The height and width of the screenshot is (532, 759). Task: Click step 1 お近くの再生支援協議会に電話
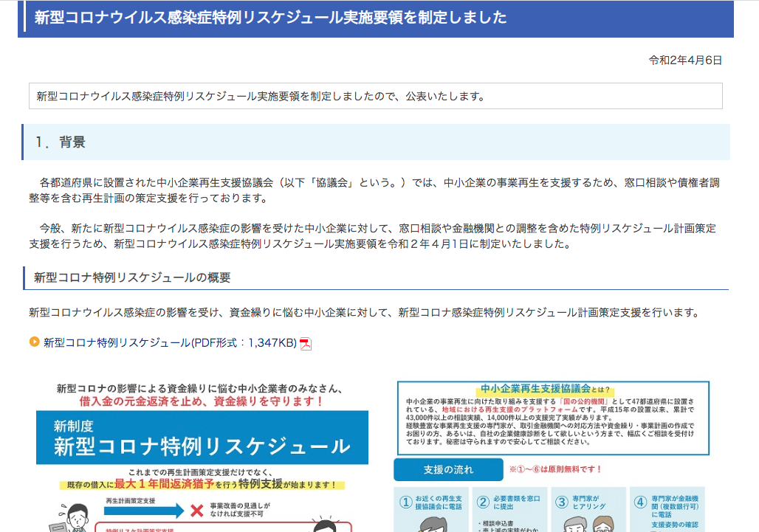(x=432, y=509)
